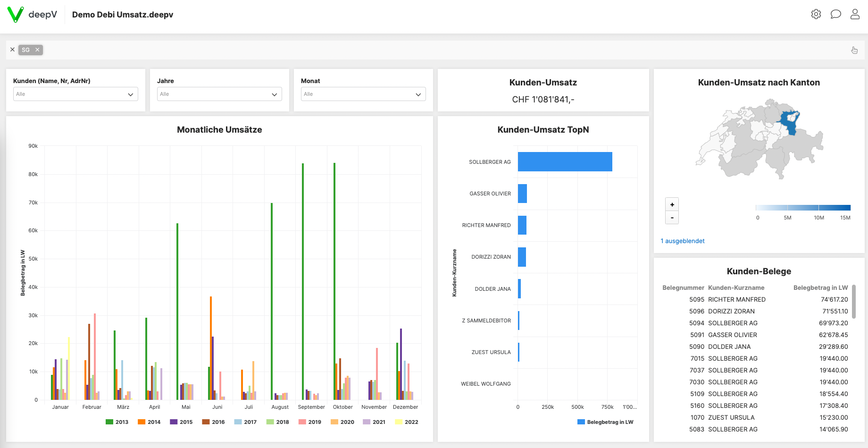The height and width of the screenshot is (448, 868).
Task: Zoom out of the map with minus button
Action: 672,218
